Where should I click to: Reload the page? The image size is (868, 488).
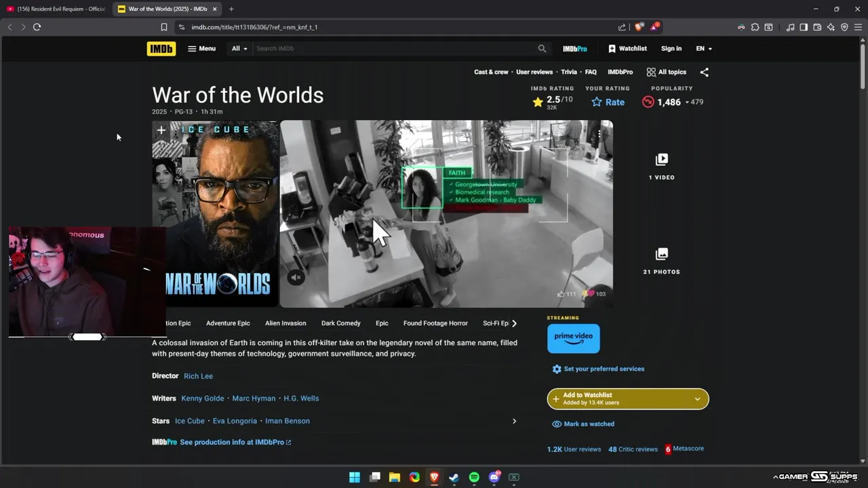coord(37,27)
